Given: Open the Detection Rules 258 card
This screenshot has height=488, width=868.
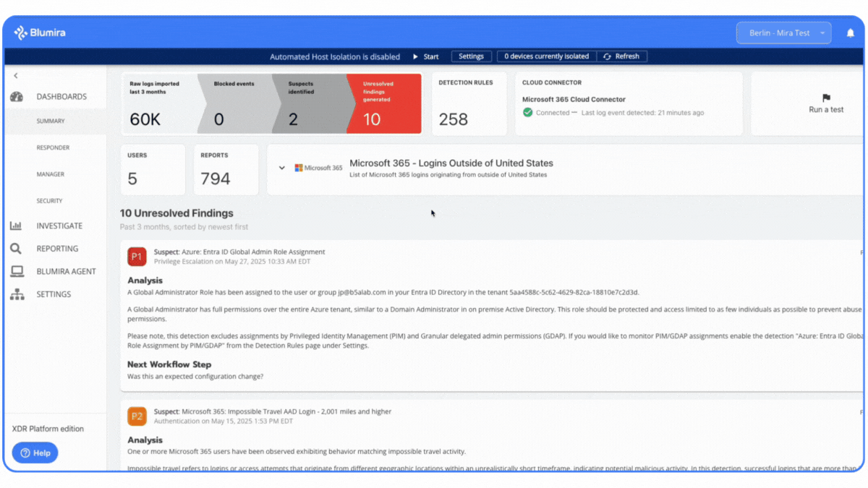Looking at the screenshot, I should (470, 103).
